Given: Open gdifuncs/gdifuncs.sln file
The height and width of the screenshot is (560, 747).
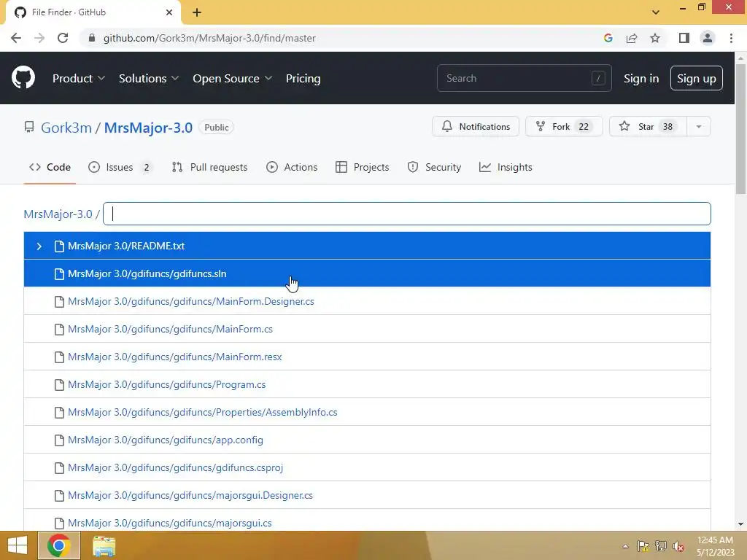Looking at the screenshot, I should point(147,274).
